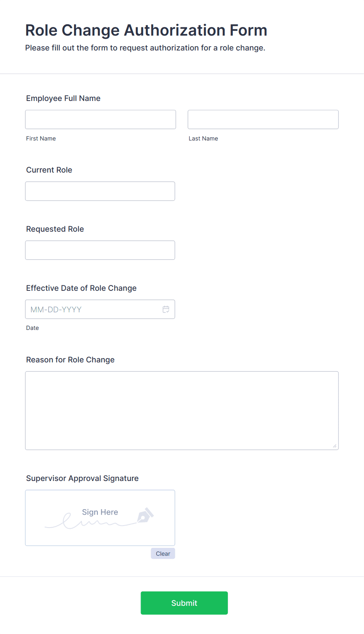364x634 pixels.
Task: Click the Current Role text box
Action: [x=100, y=191]
